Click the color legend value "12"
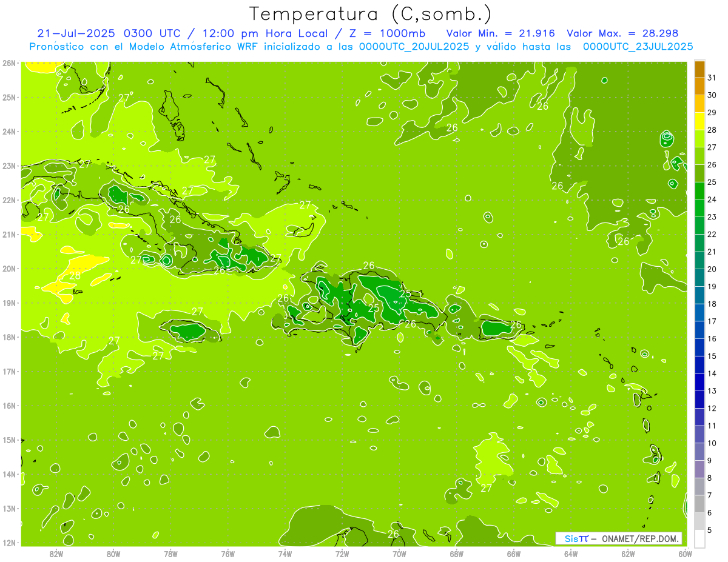The image size is (728, 562). [x=712, y=408]
